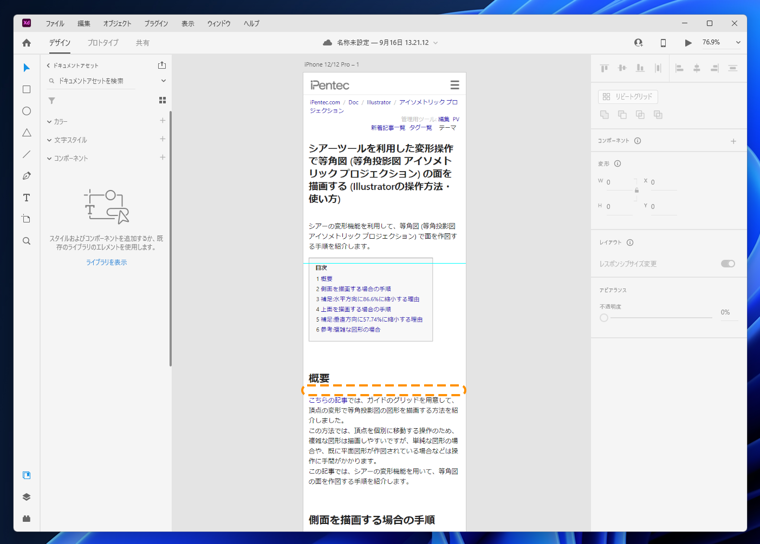Go to the Home screen icon
This screenshot has width=760, height=544.
click(27, 43)
